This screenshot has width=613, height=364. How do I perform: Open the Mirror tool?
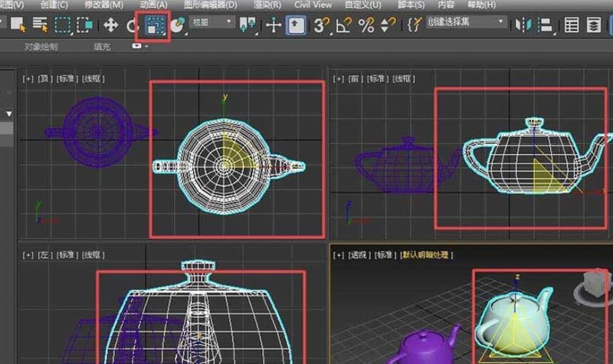pos(523,25)
